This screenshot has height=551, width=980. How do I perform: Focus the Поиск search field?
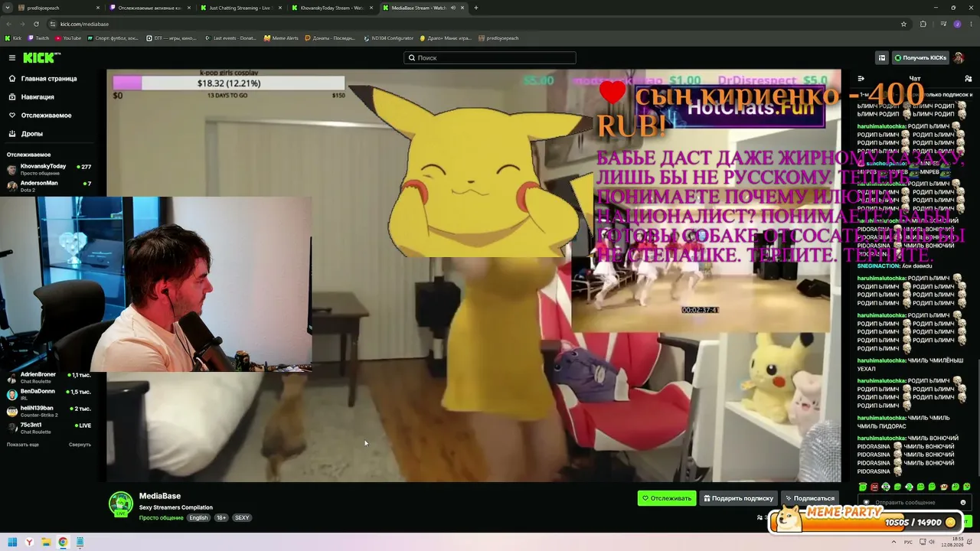tap(490, 57)
